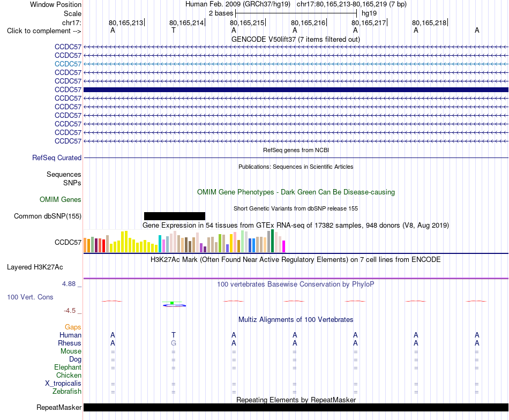This screenshot has height=420, width=509.
Task: Click the T base in the top sequence row
Action: [174, 31]
